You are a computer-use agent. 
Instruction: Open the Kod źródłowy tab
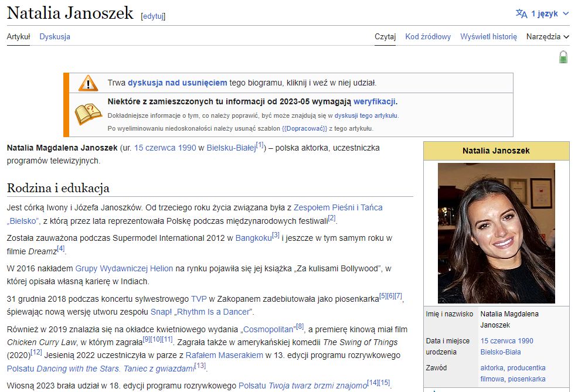[428, 36]
